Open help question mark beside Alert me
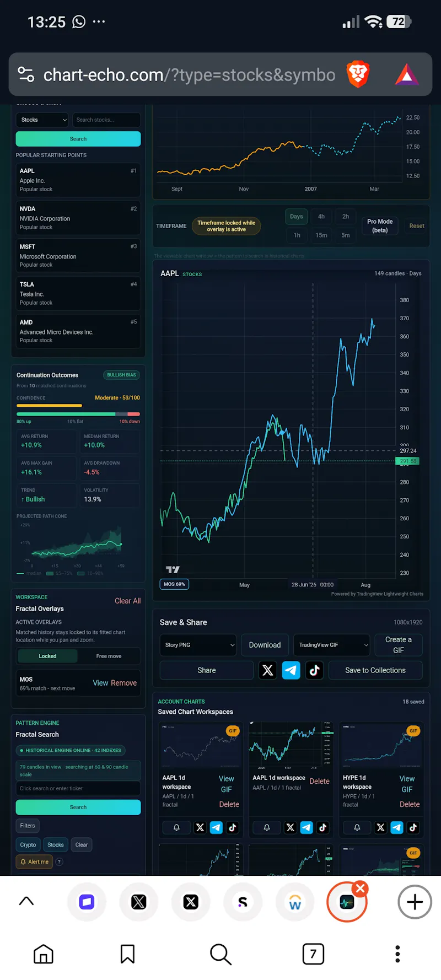 60,861
